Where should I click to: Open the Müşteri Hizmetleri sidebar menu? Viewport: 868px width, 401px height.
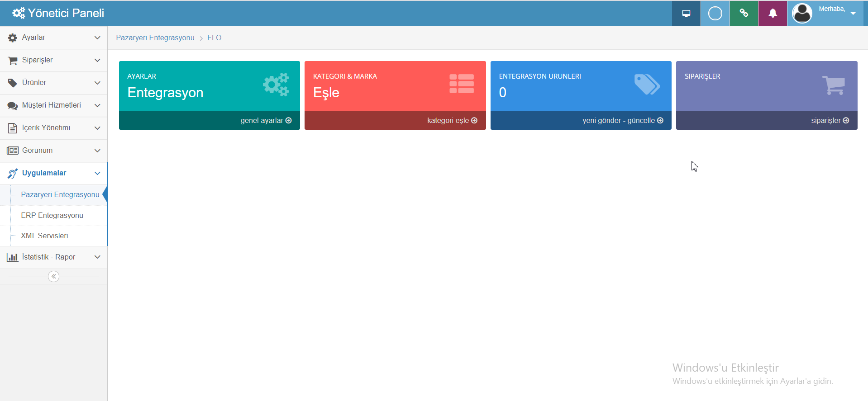53,105
